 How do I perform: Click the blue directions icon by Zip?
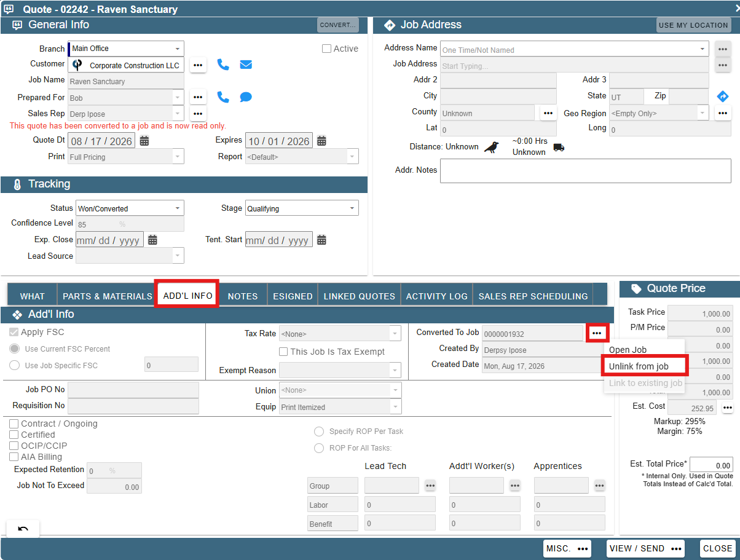[723, 97]
